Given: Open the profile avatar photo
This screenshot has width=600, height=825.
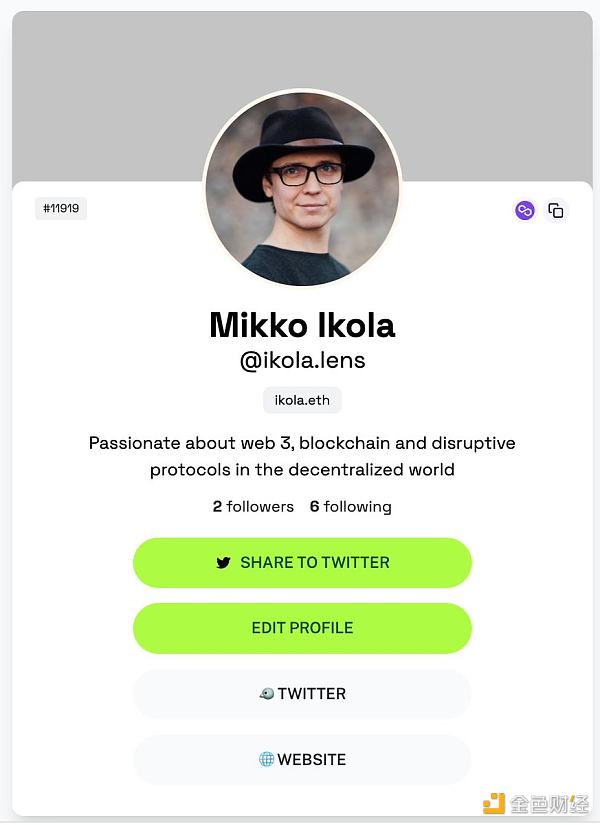Looking at the screenshot, I should tap(302, 188).
